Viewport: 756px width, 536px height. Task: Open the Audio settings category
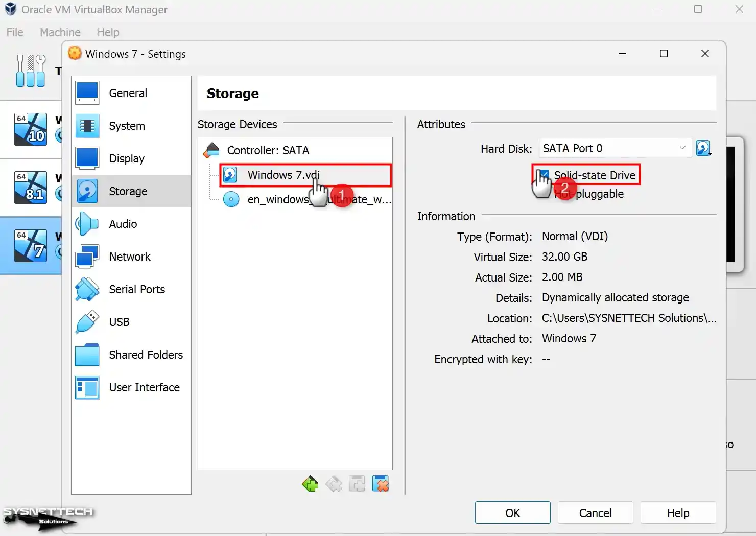coord(131,224)
